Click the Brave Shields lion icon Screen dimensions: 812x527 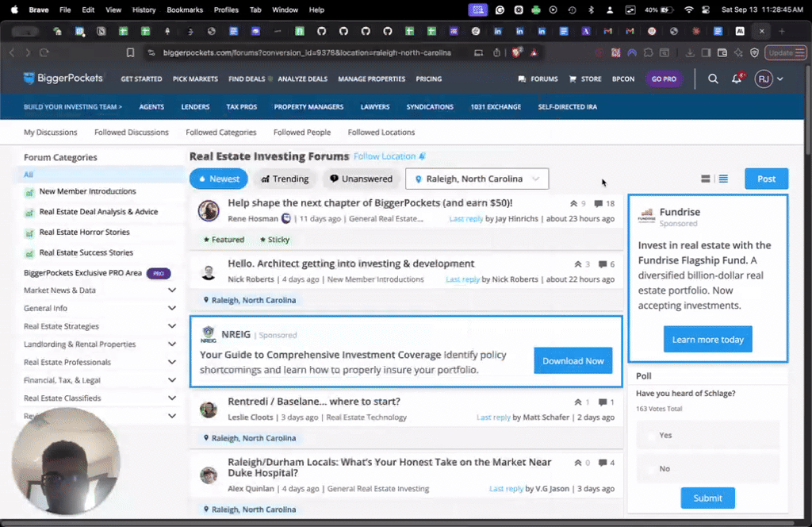[516, 52]
